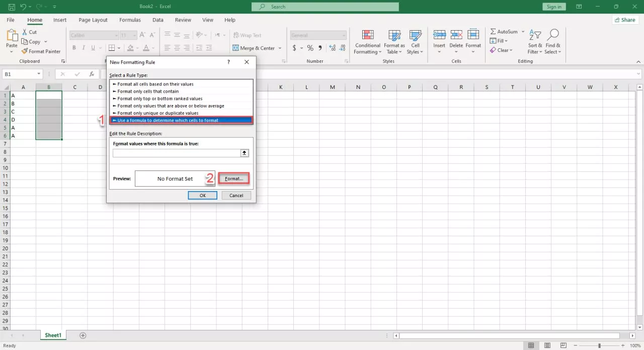Click the Search box in the title bar
The width and height of the screenshot is (644, 350).
point(325,7)
